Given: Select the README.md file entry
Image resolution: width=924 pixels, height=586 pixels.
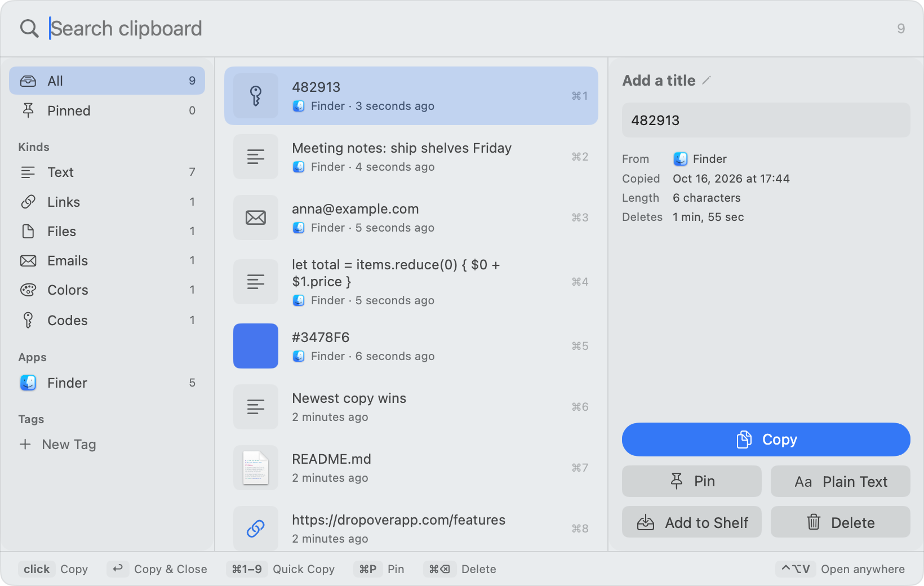Looking at the screenshot, I should click(x=411, y=468).
